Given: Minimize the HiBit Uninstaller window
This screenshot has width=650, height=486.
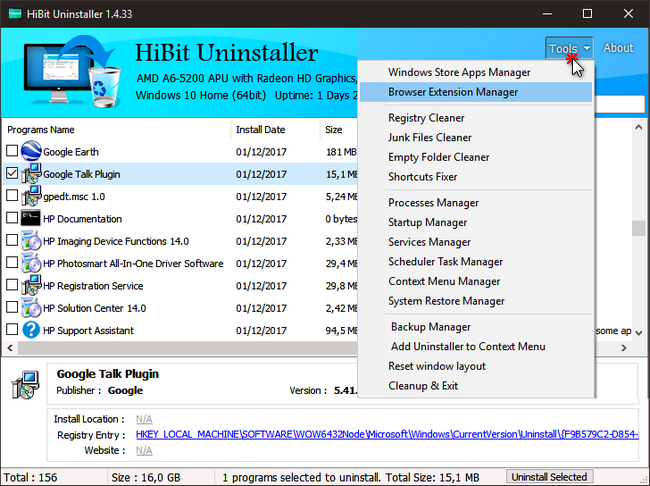Looking at the screenshot, I should click(x=547, y=14).
